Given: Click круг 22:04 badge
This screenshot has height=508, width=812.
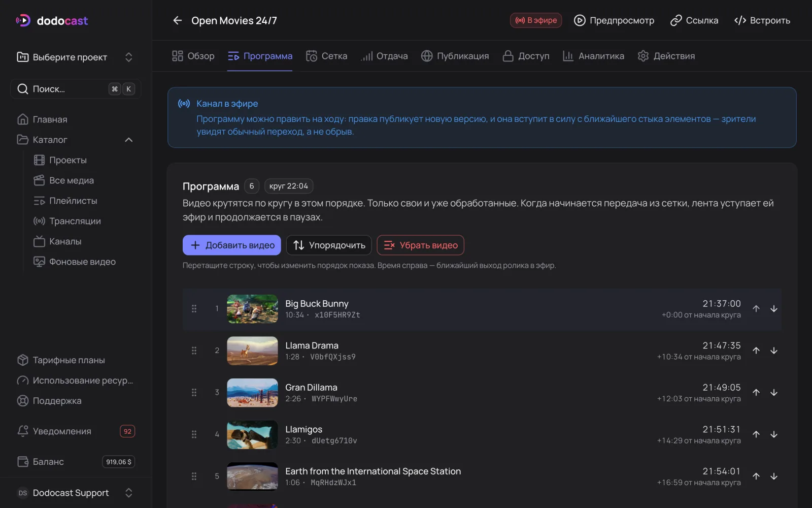Looking at the screenshot, I should click(x=289, y=186).
